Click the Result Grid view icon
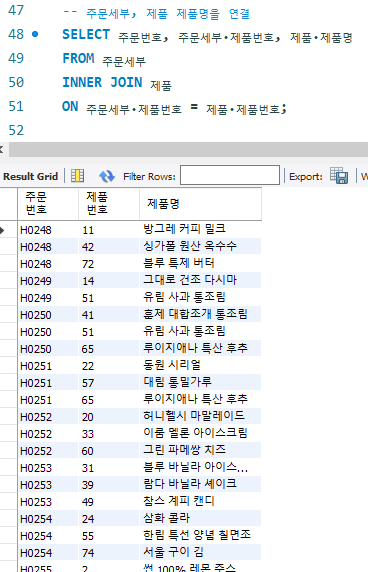Screen dimensions: 368x572 tap(77, 176)
